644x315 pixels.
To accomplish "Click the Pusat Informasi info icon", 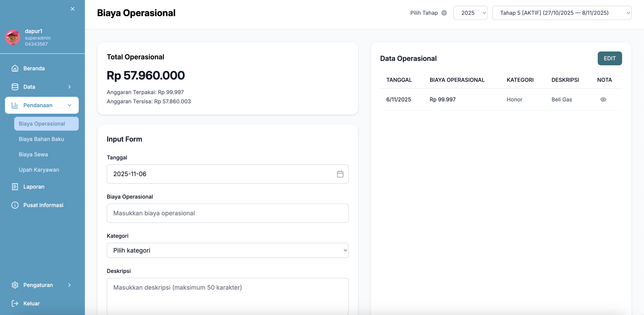I will (15, 205).
